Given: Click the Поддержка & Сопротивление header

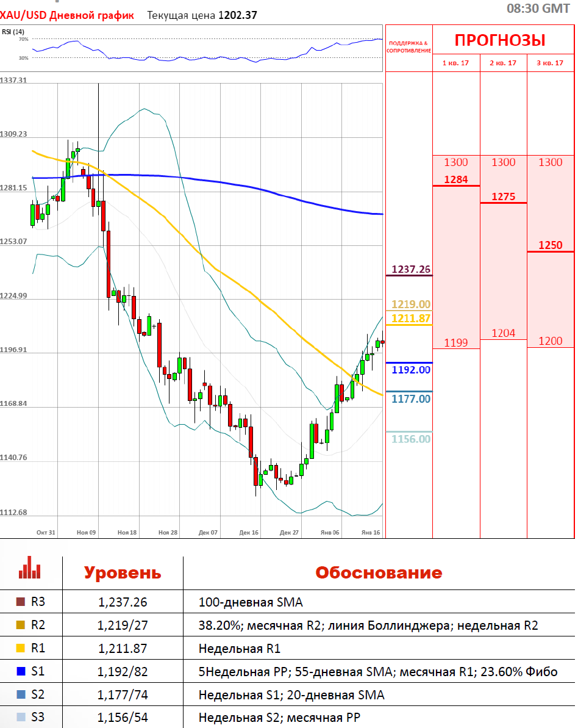Looking at the screenshot, I should 409,47.
